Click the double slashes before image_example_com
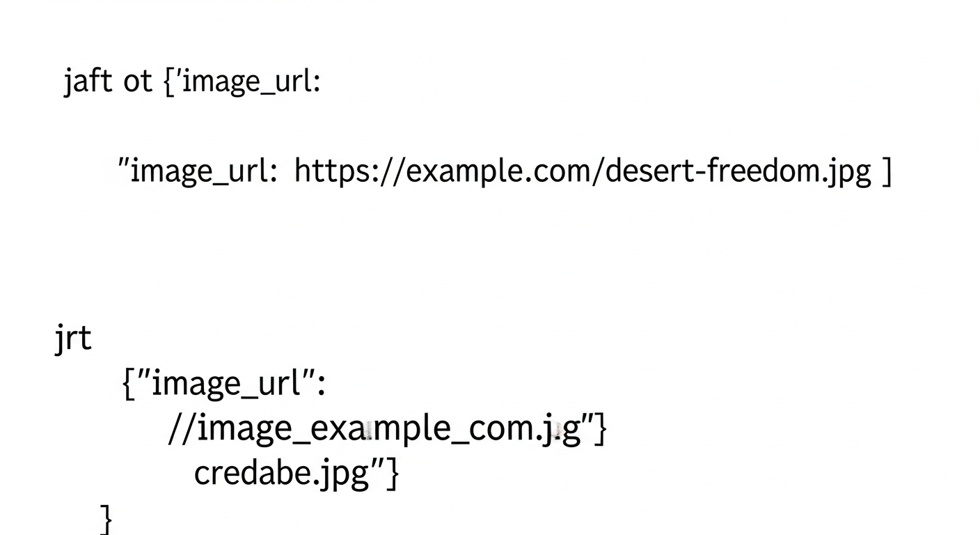The image size is (980, 535). pyautogui.click(x=183, y=428)
